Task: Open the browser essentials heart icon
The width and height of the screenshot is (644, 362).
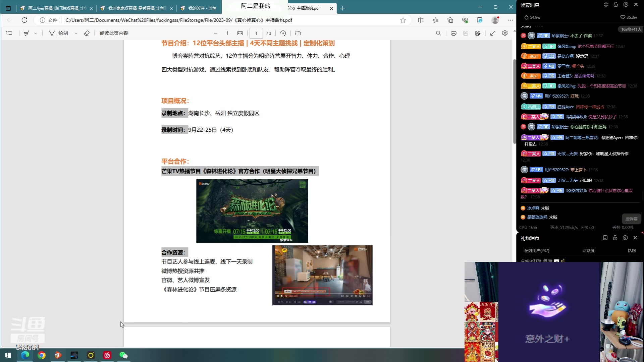Action: pos(465,20)
